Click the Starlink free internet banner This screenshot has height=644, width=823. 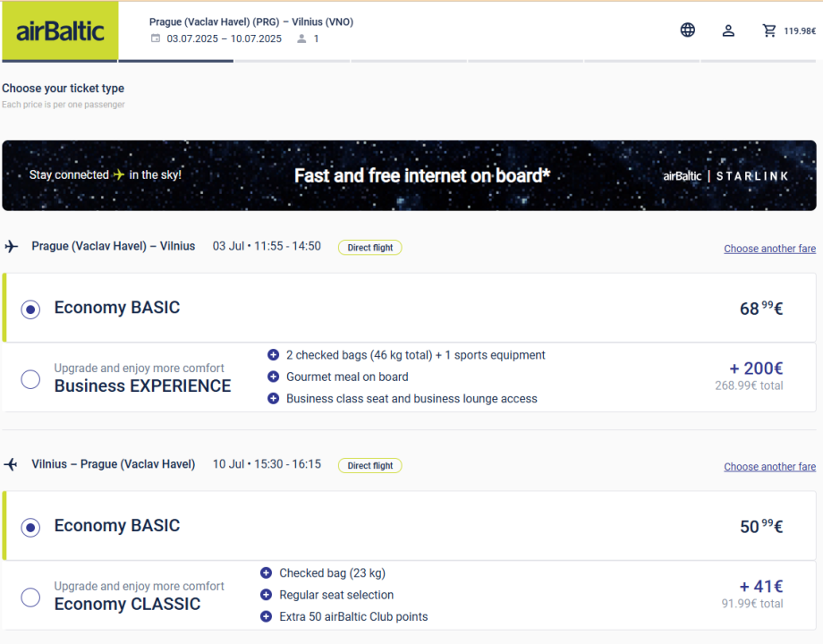[x=409, y=175]
